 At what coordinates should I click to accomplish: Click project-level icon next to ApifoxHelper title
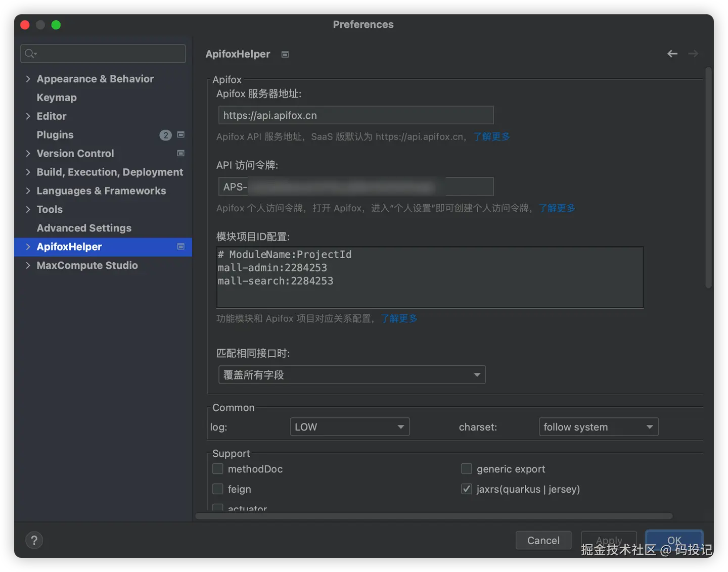[x=285, y=54]
